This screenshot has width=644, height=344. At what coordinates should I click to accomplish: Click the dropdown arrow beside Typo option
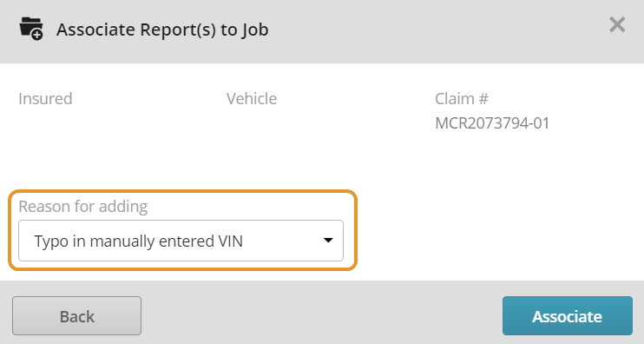click(328, 241)
